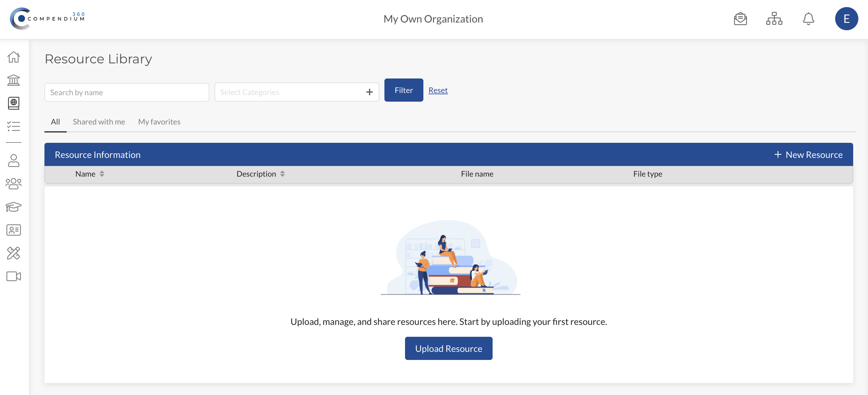This screenshot has height=395, width=868.
Task: Click the ID card icon in the sidebar
Action: tap(13, 230)
